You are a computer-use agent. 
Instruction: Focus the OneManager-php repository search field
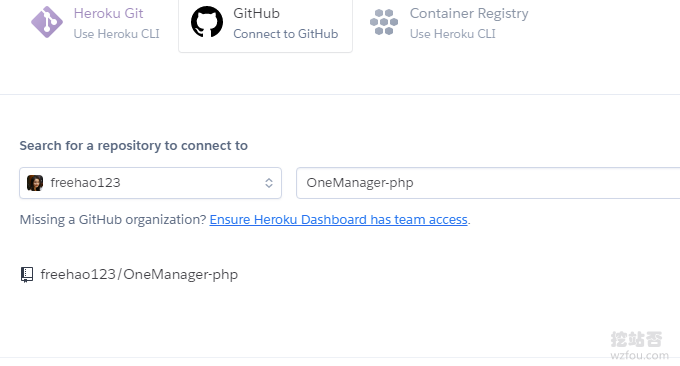pos(488,183)
